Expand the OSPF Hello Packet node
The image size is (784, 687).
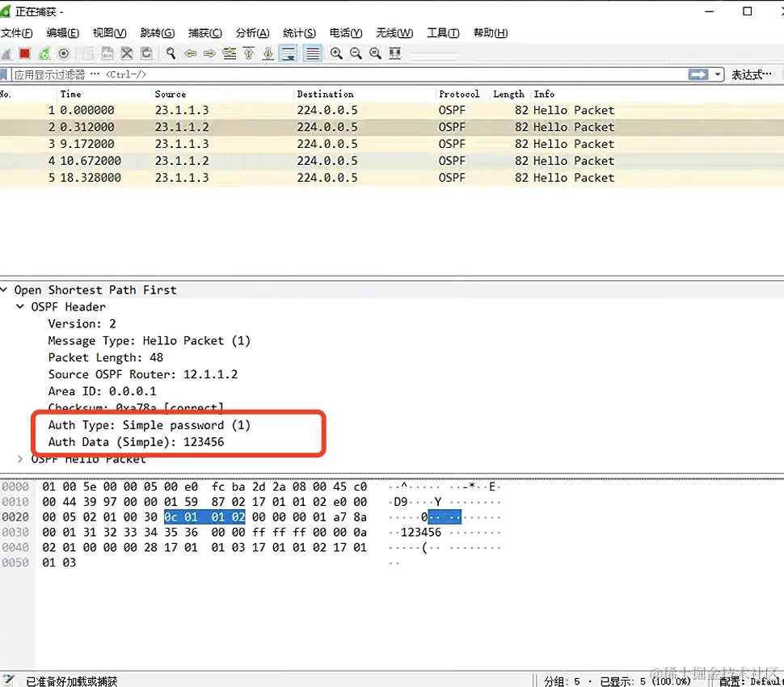point(20,459)
